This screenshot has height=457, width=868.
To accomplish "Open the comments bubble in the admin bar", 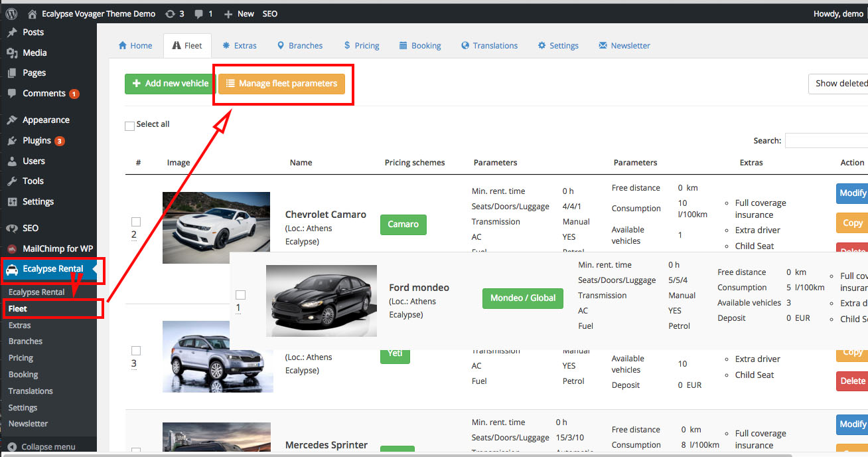I will (199, 13).
